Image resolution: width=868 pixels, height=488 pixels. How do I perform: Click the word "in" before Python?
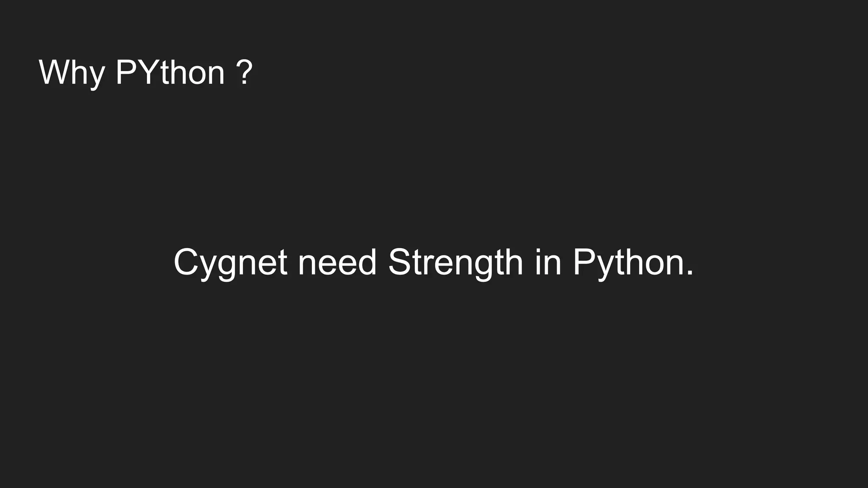click(x=548, y=262)
